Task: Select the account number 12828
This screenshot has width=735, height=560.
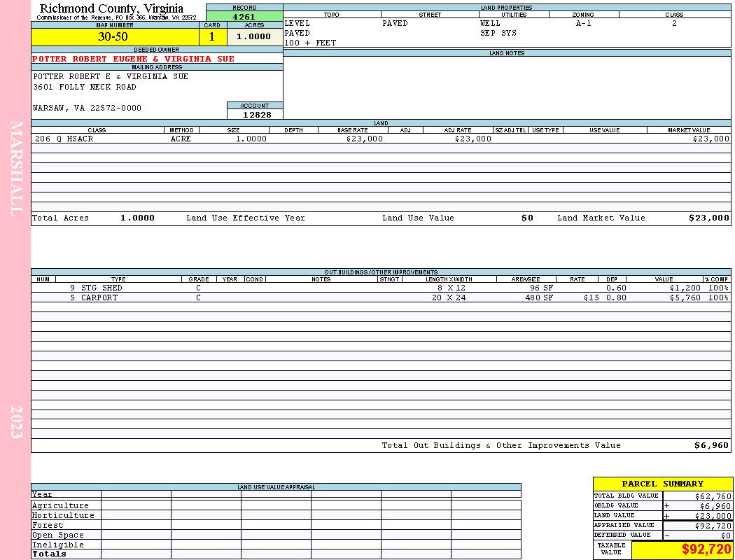Action: [x=257, y=114]
